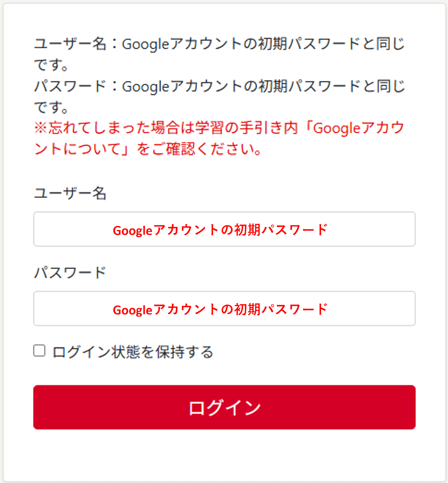
Task: Select the red text inside the password field
Action: (220, 310)
